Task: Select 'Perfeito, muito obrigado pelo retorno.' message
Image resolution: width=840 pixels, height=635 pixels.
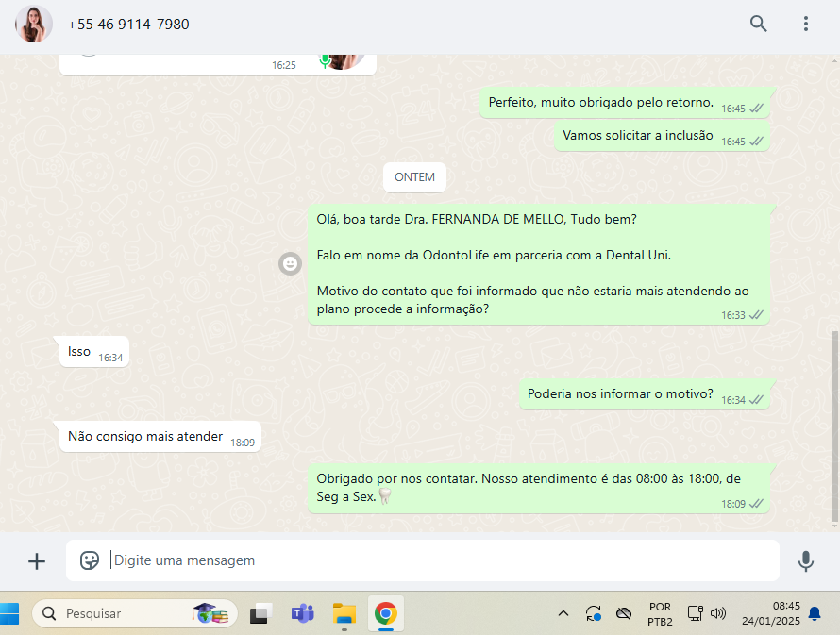Action: pos(625,102)
